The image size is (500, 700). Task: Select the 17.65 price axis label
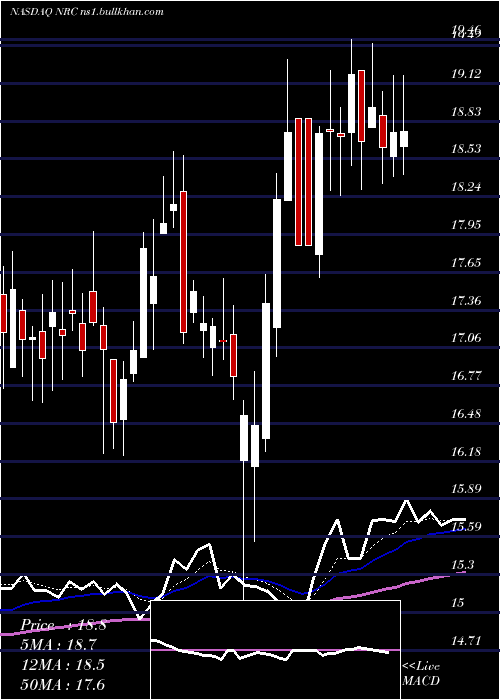coord(466,262)
